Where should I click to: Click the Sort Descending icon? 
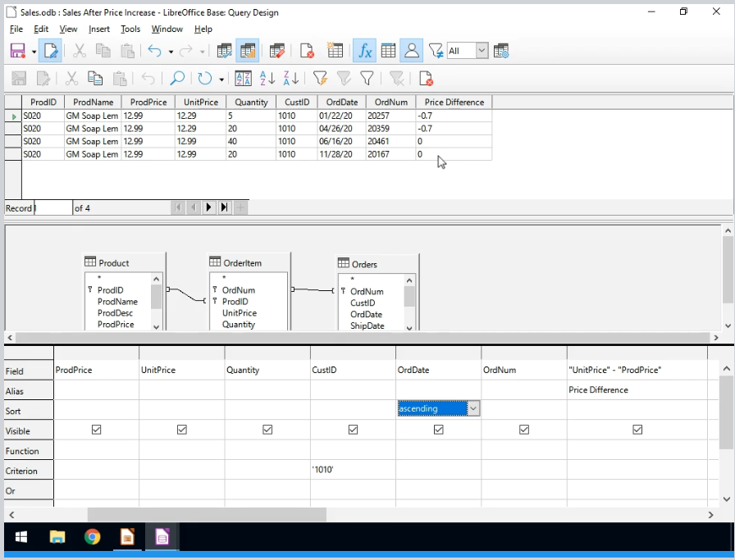[x=291, y=79]
